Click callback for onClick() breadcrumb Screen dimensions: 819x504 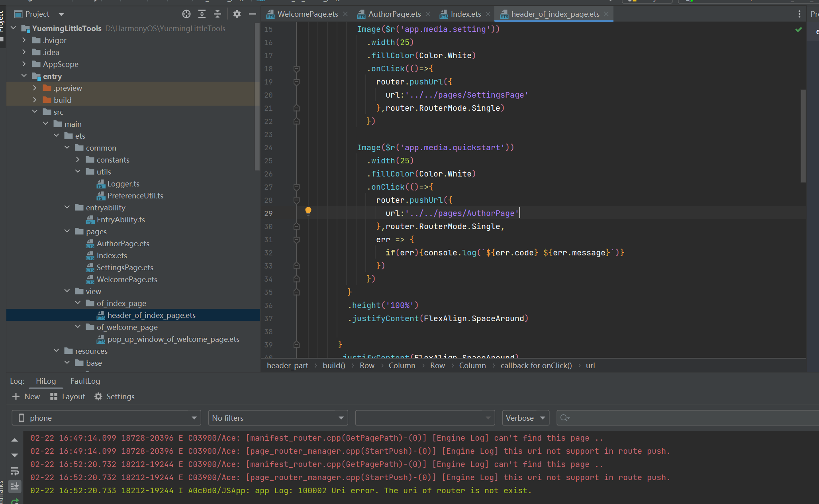pos(536,365)
